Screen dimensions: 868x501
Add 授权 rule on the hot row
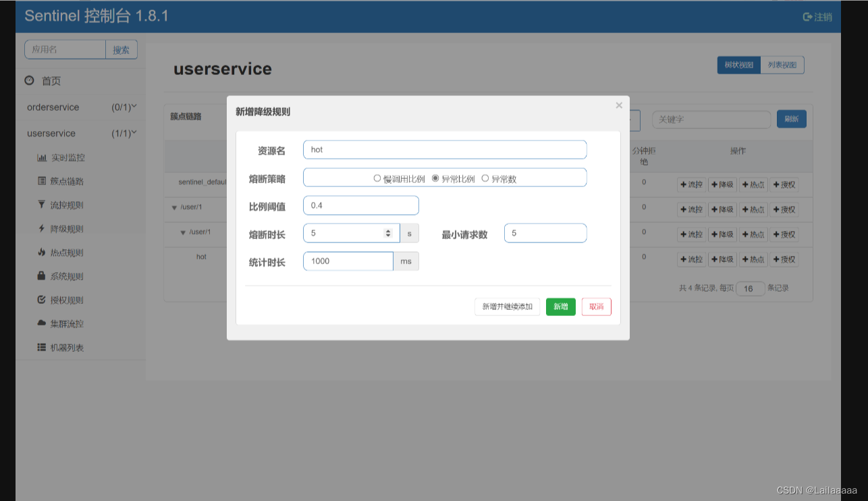pos(784,259)
